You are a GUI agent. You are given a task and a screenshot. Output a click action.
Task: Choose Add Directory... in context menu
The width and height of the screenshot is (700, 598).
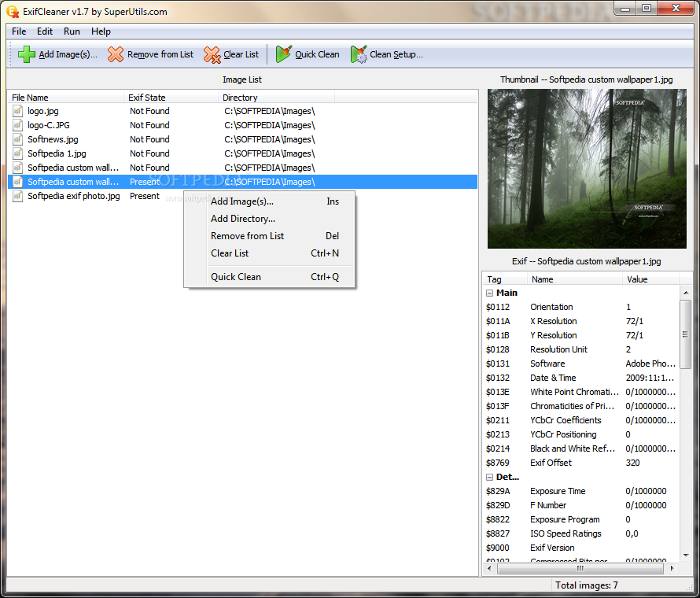tap(270, 219)
